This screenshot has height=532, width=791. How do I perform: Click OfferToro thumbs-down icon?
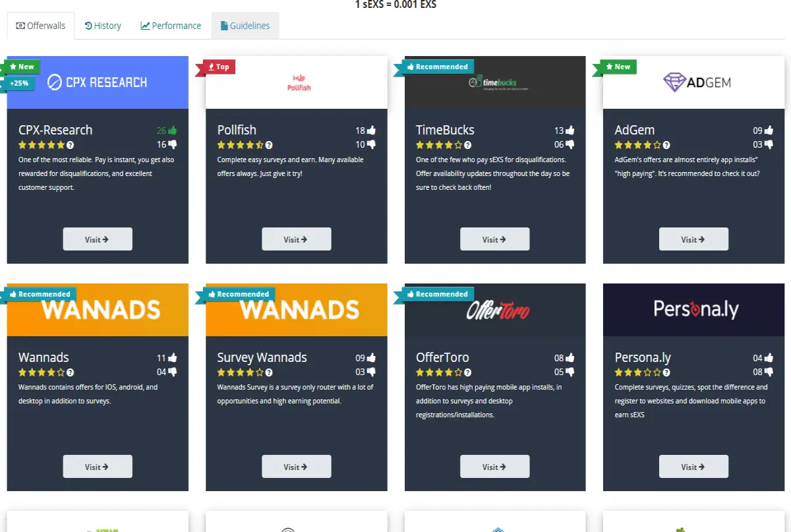pos(570,372)
